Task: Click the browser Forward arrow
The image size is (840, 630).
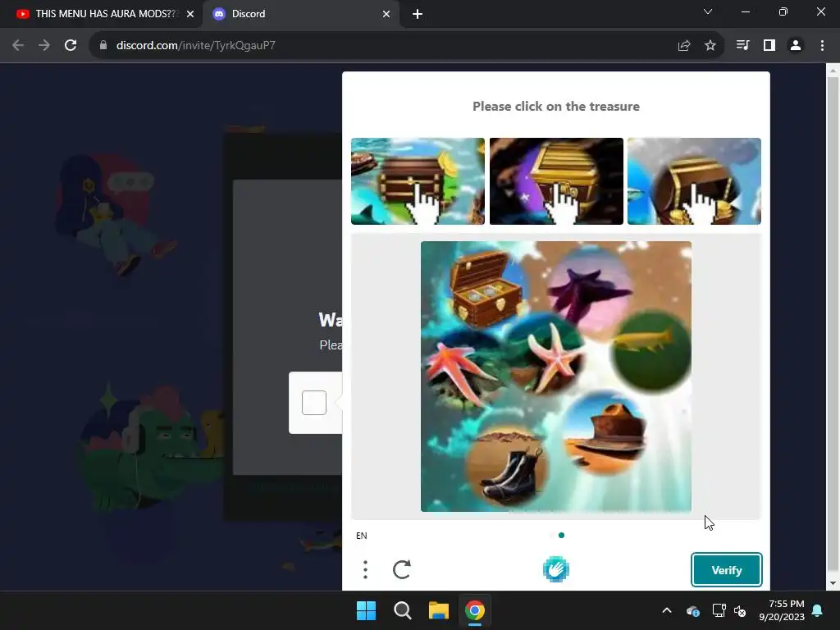Action: [x=44, y=46]
